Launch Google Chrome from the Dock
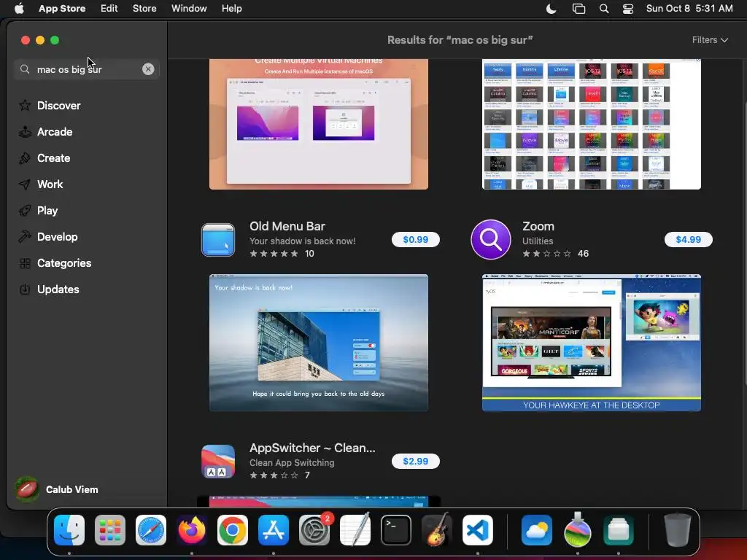Screen dimensions: 747x560 [233, 530]
